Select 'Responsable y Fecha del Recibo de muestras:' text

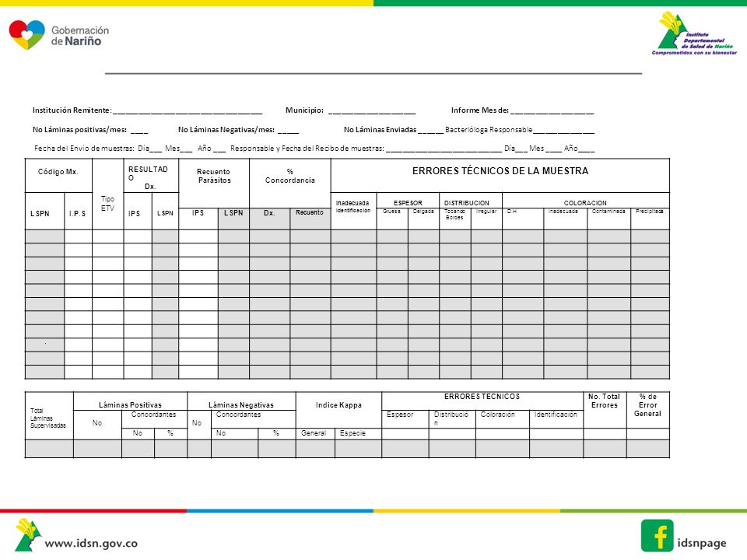(x=307, y=148)
